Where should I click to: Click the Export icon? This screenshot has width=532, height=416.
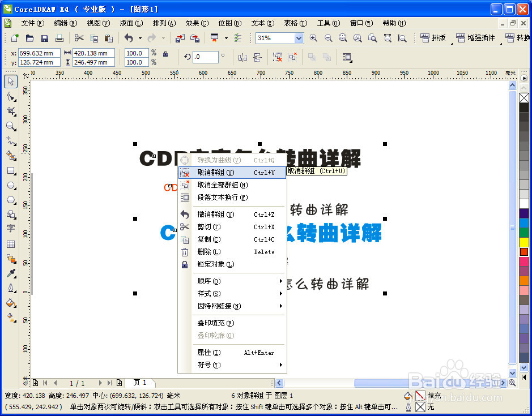(x=195, y=38)
